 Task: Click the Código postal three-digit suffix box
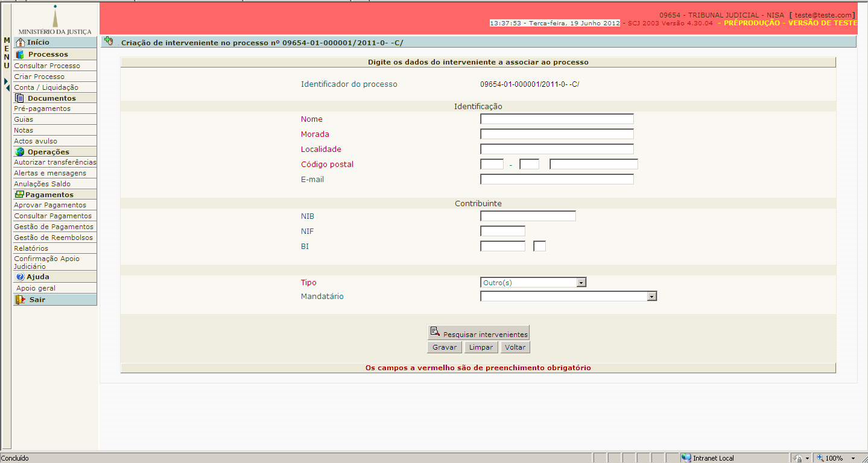(529, 164)
